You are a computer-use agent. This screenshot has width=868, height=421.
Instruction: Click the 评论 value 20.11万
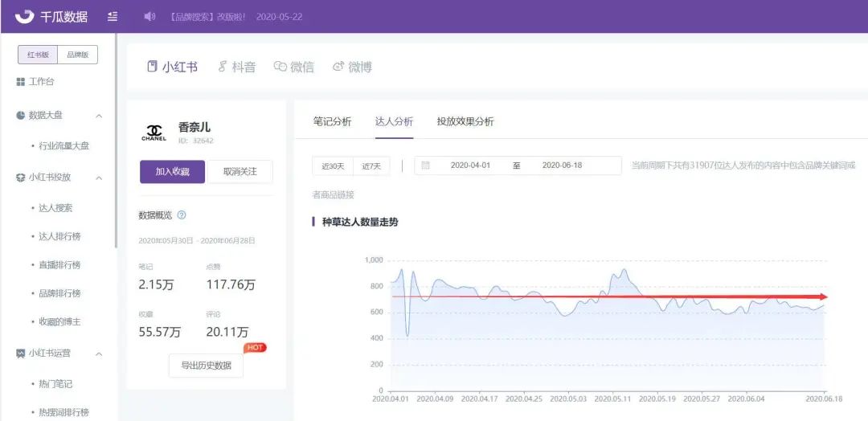pyautogui.click(x=227, y=332)
